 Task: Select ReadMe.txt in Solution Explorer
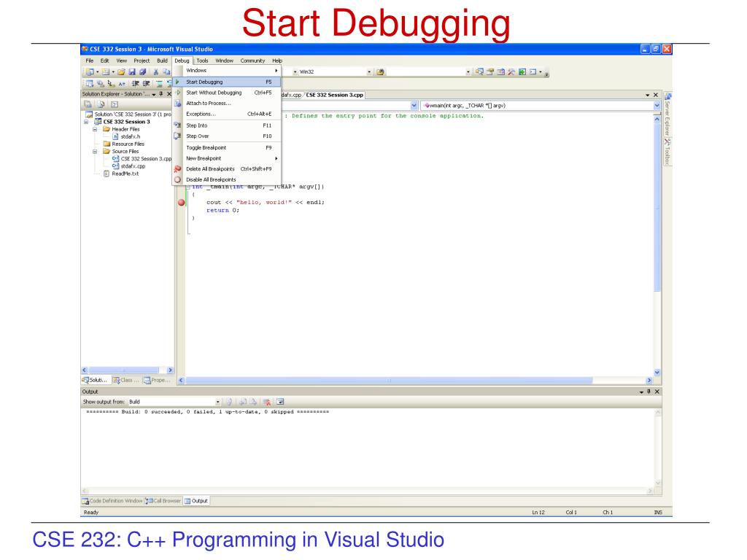(121, 174)
